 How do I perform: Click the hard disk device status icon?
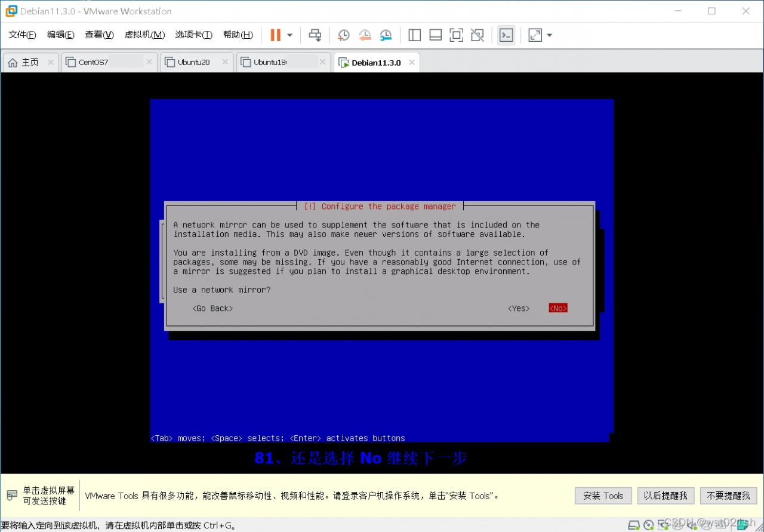tap(633, 525)
